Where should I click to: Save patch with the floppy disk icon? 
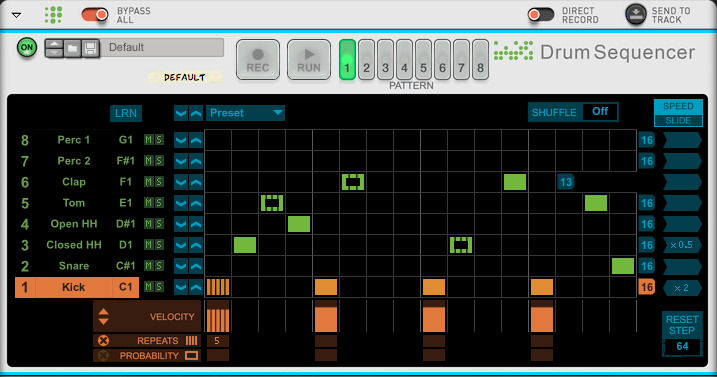(91, 48)
